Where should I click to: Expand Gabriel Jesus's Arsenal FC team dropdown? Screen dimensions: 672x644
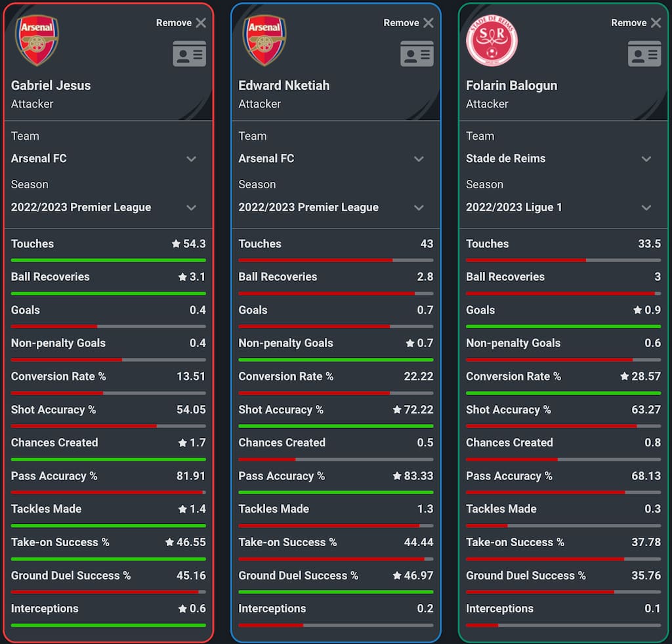coord(191,159)
